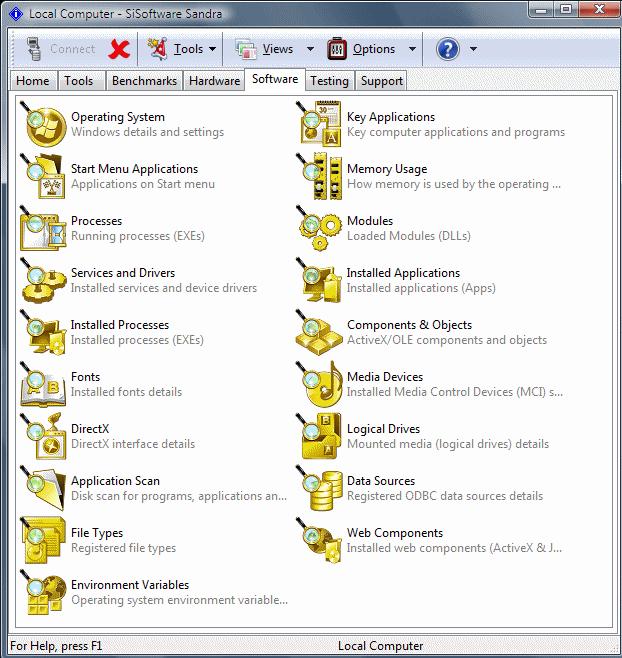Open the File Types icon
Viewport: 622px width, 658px height.
[x=43, y=540]
